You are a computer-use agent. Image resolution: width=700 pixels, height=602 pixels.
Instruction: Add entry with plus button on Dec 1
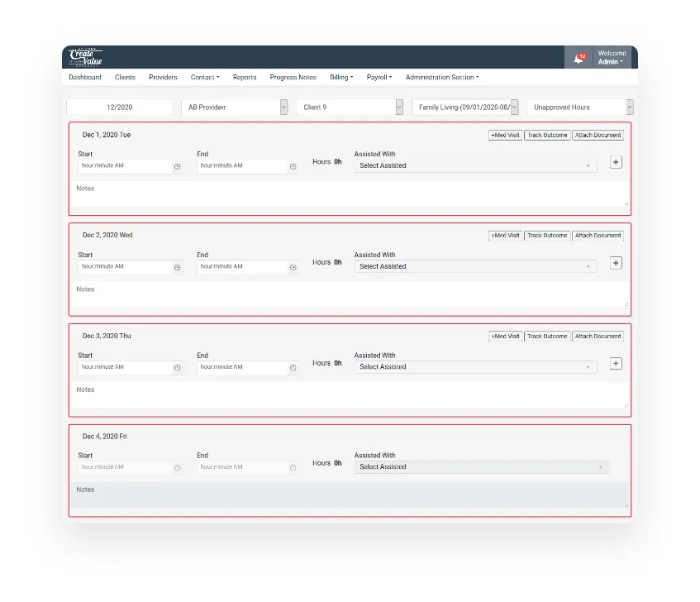pyautogui.click(x=616, y=162)
